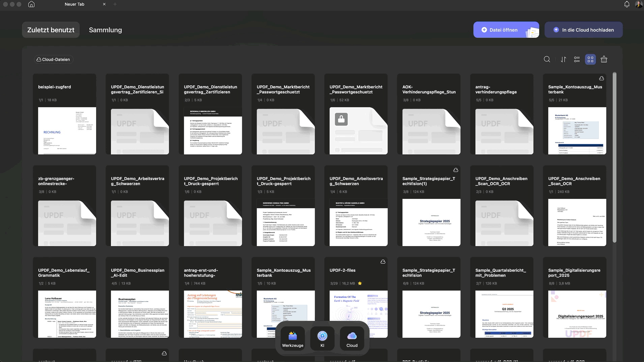Open the Sample_Digitalisierungsreport_2025 thumbnail
Image resolution: width=644 pixels, height=362 pixels.
coord(577,314)
